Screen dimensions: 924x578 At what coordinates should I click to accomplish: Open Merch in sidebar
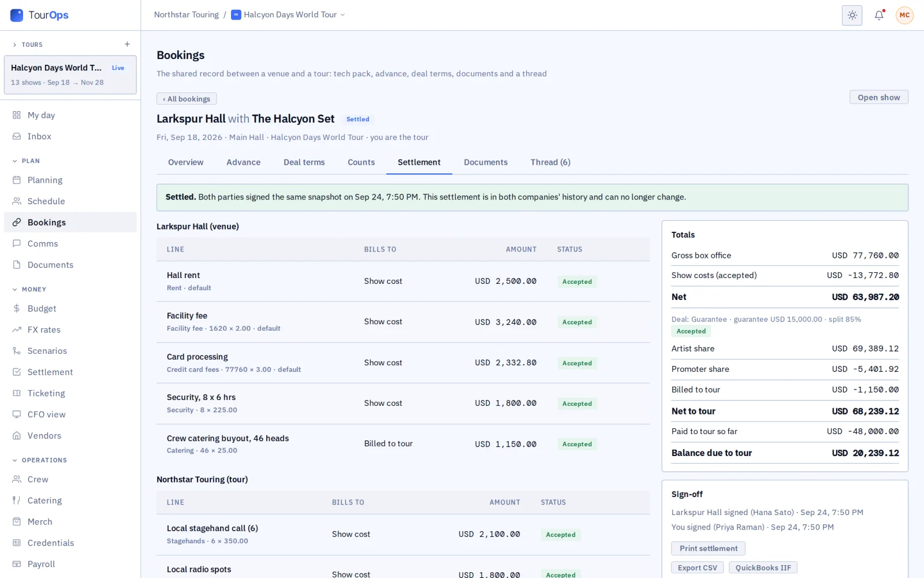tap(70, 521)
